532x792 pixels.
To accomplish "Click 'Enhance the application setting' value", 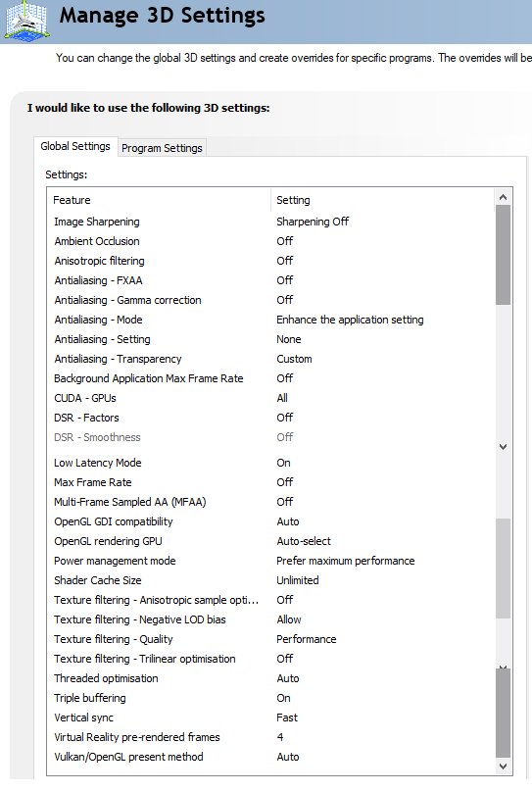I will tap(350, 320).
